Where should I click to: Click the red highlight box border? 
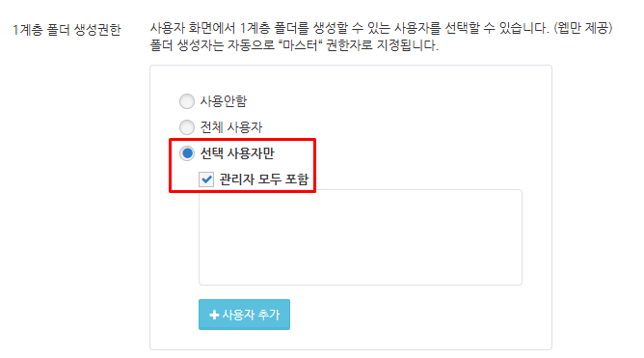pos(242,140)
